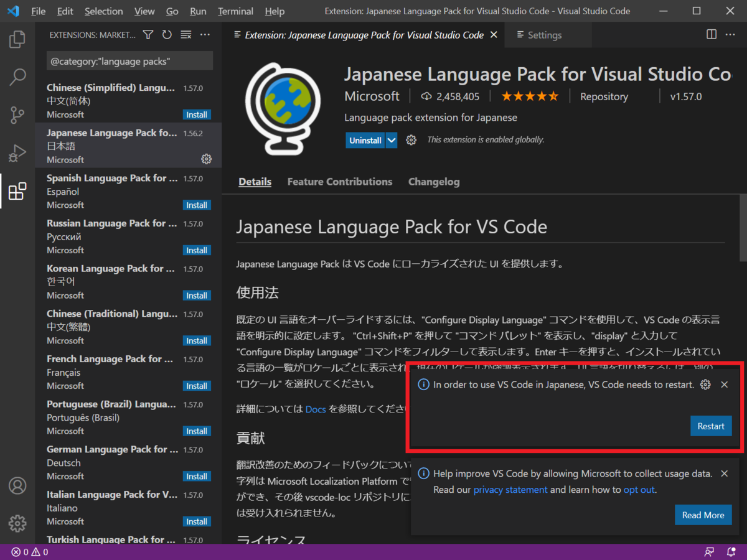The height and width of the screenshot is (560, 747).
Task: Install Portuguese (Brazil) Language Pack
Action: 197,431
